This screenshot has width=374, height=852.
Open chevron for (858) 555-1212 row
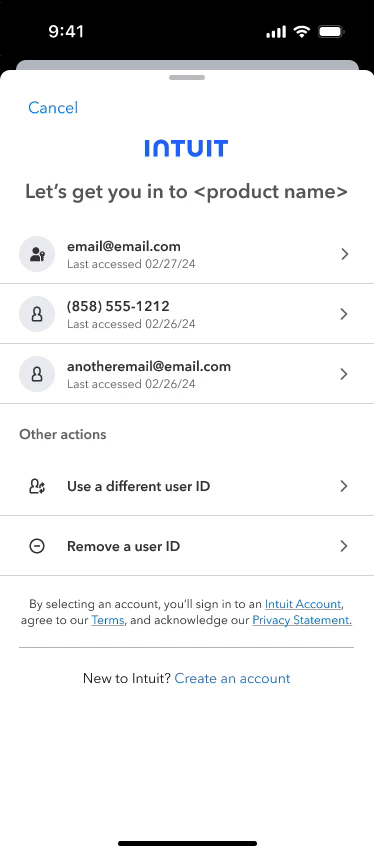coord(344,314)
